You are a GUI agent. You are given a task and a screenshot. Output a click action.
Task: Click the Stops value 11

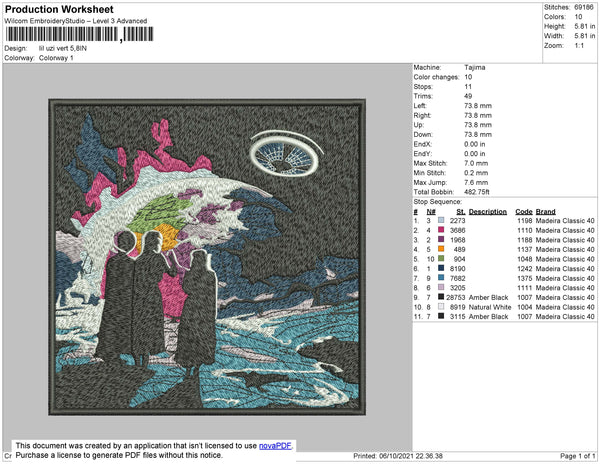(468, 86)
